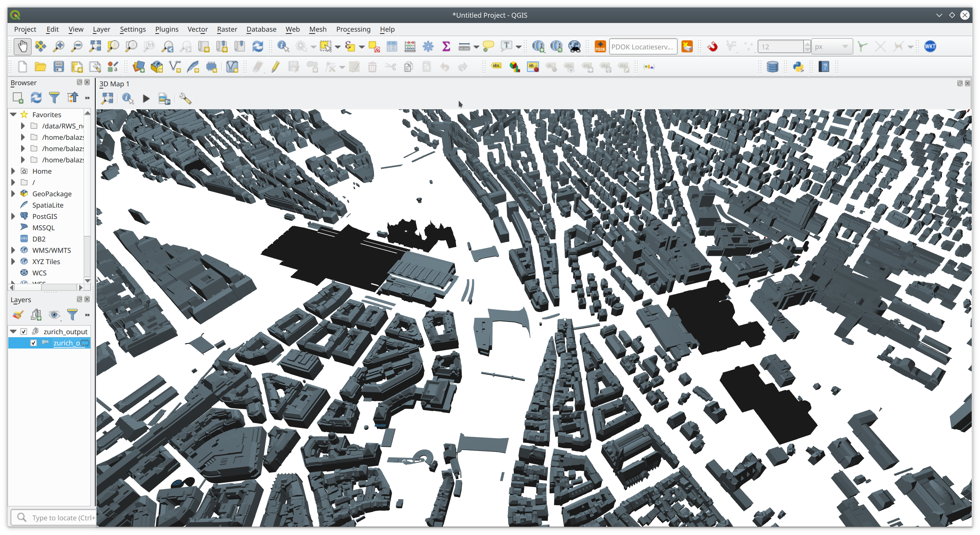Click the Help contents book icon

coord(824,67)
